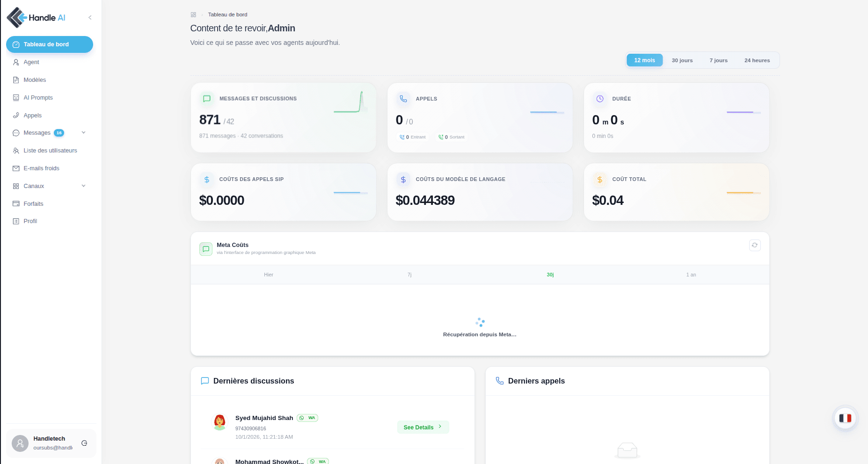Click the Appels phone icon on card
The image size is (868, 464).
coord(403,99)
